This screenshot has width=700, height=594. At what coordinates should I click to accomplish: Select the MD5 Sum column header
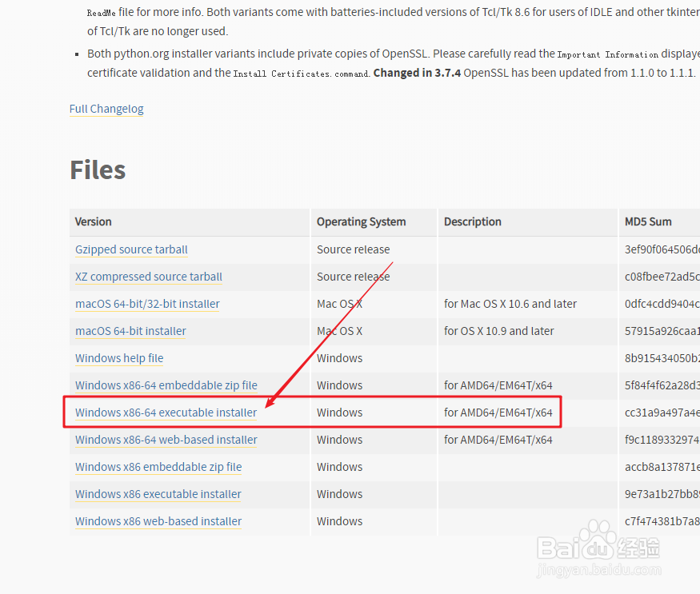tap(648, 221)
